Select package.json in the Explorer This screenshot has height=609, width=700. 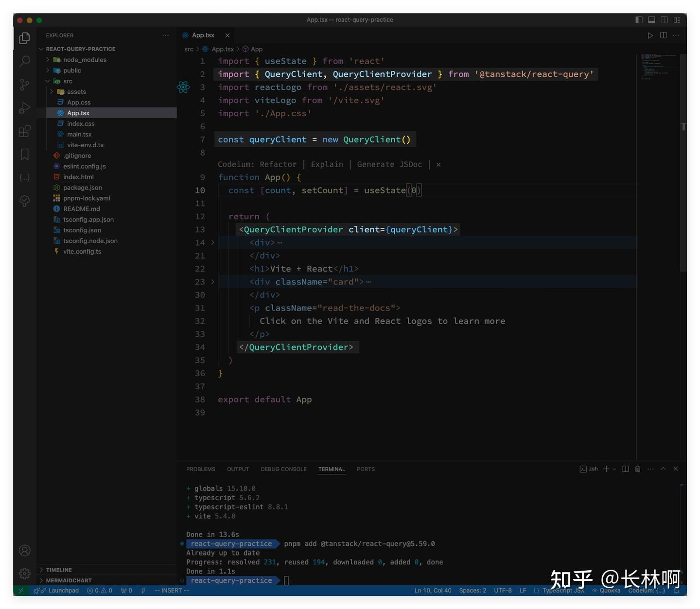(83, 187)
